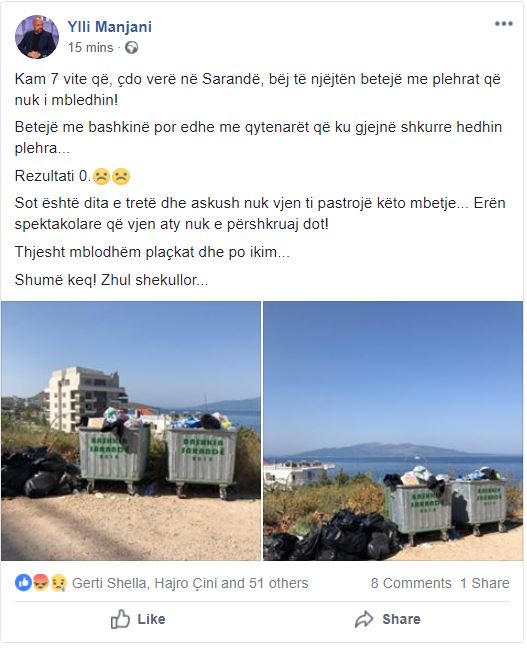Open right photo with sea view
Viewport: 527px width, 649px height.
[393, 431]
